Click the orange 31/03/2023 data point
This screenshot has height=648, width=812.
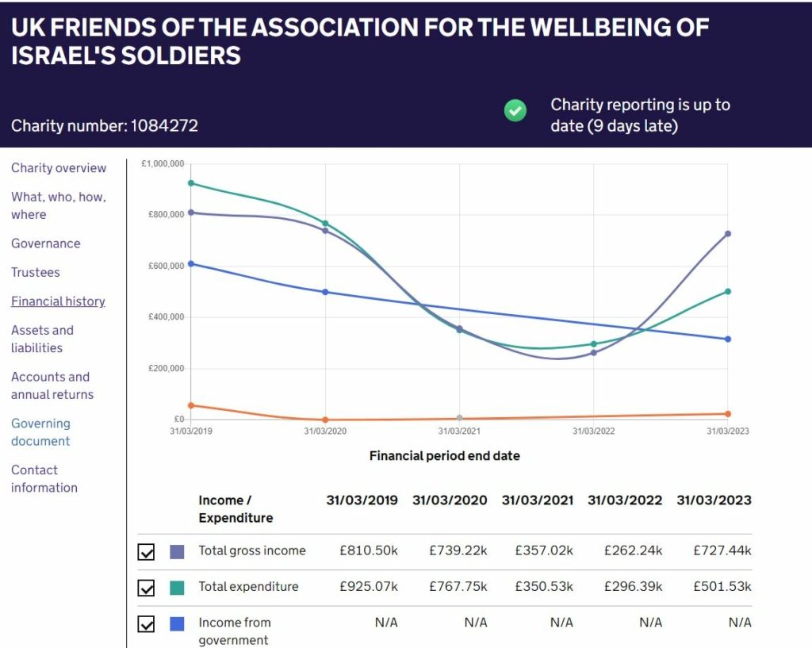(728, 414)
